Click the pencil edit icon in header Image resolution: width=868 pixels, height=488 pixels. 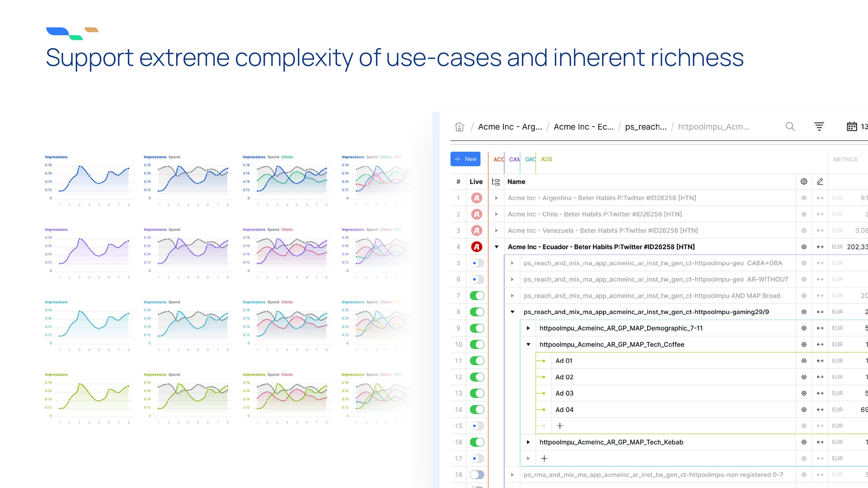[820, 182]
